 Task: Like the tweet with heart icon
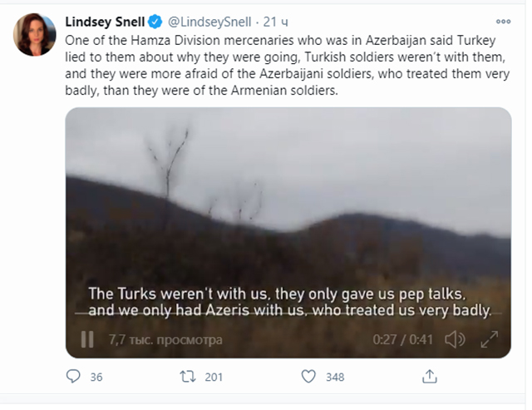click(308, 377)
